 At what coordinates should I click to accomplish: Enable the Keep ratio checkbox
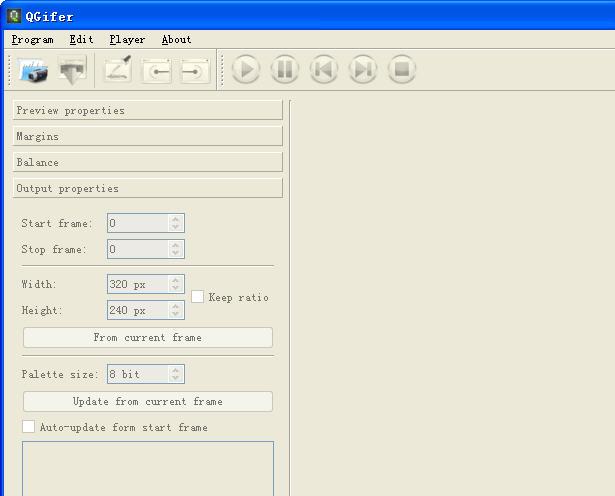[198, 297]
